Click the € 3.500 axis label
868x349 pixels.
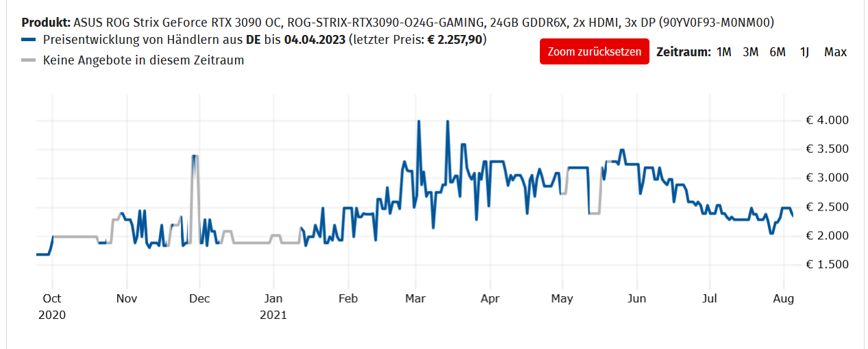828,149
